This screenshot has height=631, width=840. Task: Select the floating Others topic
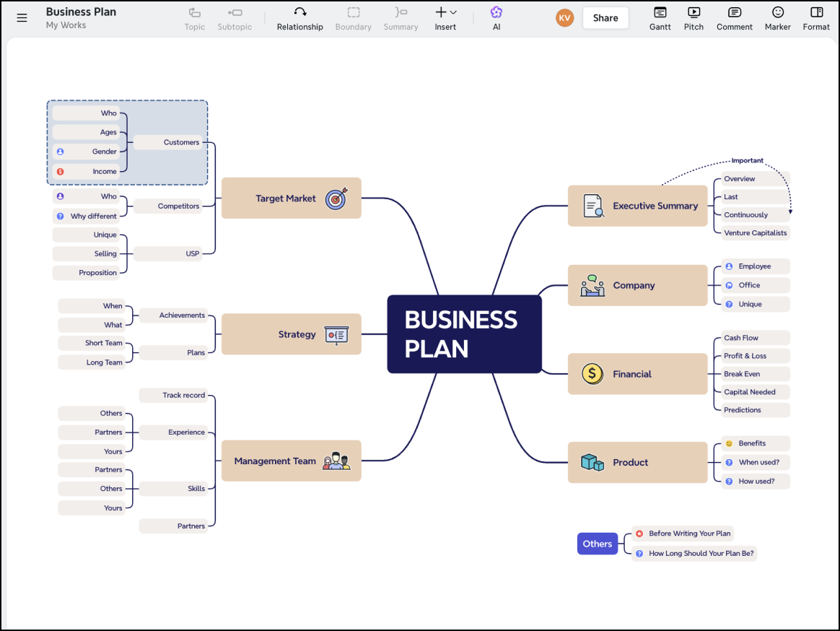pos(598,544)
